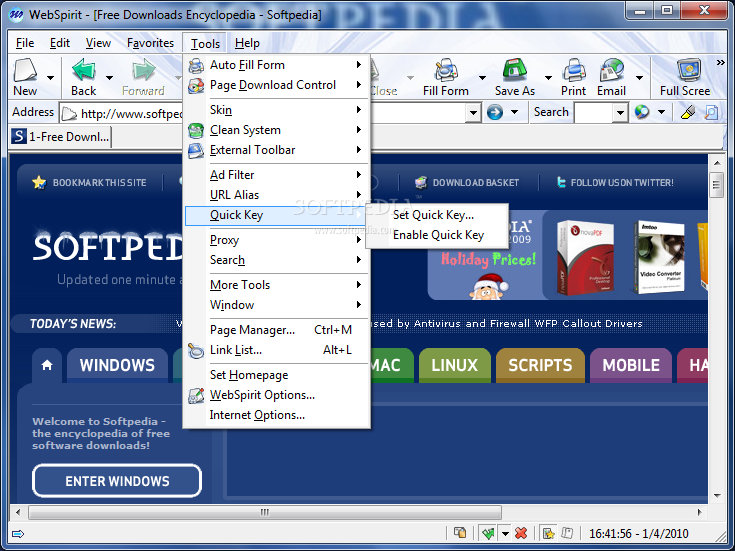Open the Proxy submenu
Image resolution: width=735 pixels, height=551 pixels.
pos(277,240)
